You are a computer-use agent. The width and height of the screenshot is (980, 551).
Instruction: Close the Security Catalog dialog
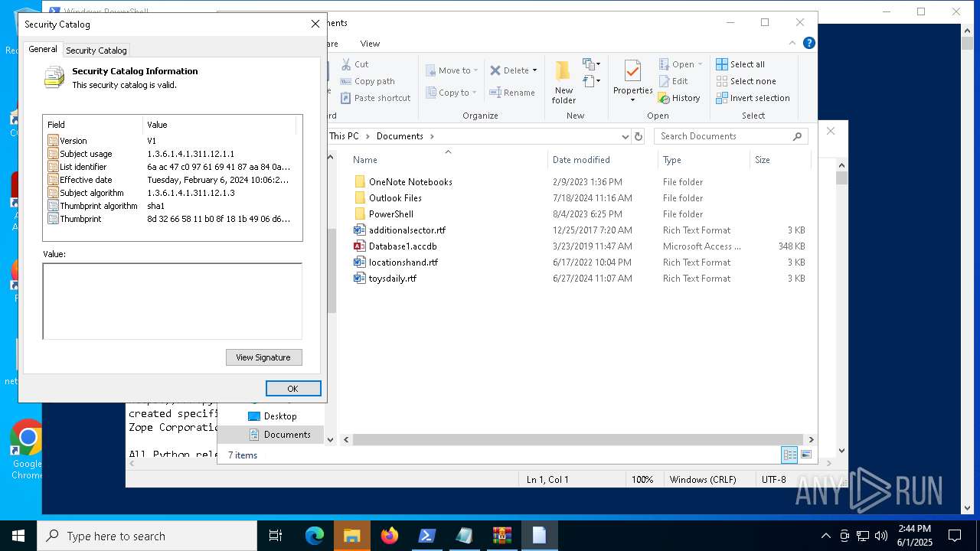[315, 24]
